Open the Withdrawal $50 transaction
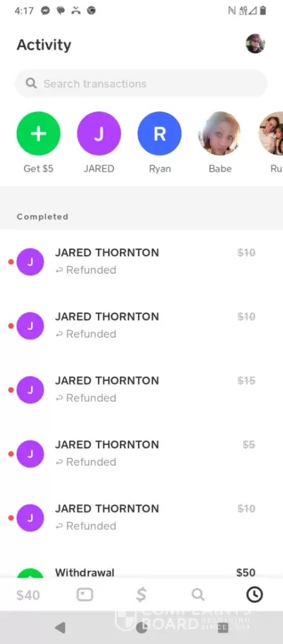Image resolution: width=283 pixels, height=644 pixels. [x=142, y=572]
